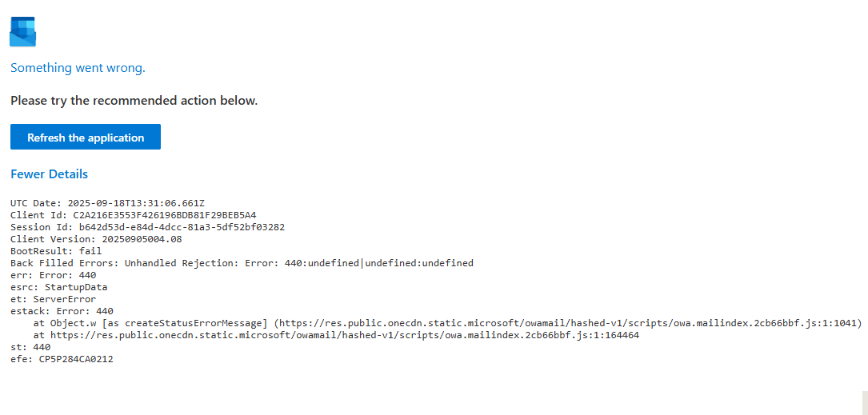Click the Something went wrong heading
This screenshot has width=868, height=415.
[x=78, y=68]
